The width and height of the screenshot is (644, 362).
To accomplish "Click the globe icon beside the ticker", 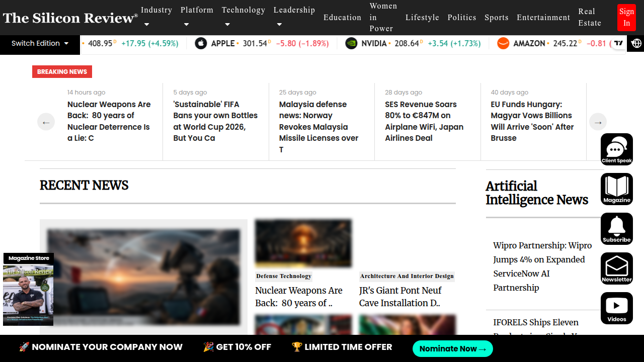I will click(x=636, y=43).
